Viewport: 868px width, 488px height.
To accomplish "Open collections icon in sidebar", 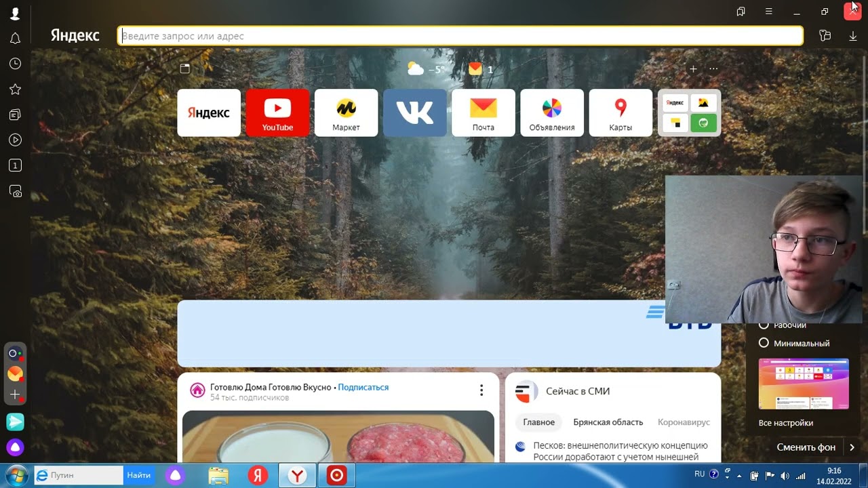I will [x=15, y=115].
